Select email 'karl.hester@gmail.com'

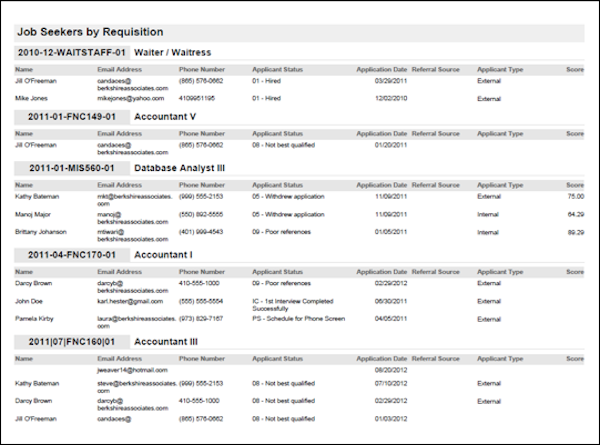click(x=130, y=302)
